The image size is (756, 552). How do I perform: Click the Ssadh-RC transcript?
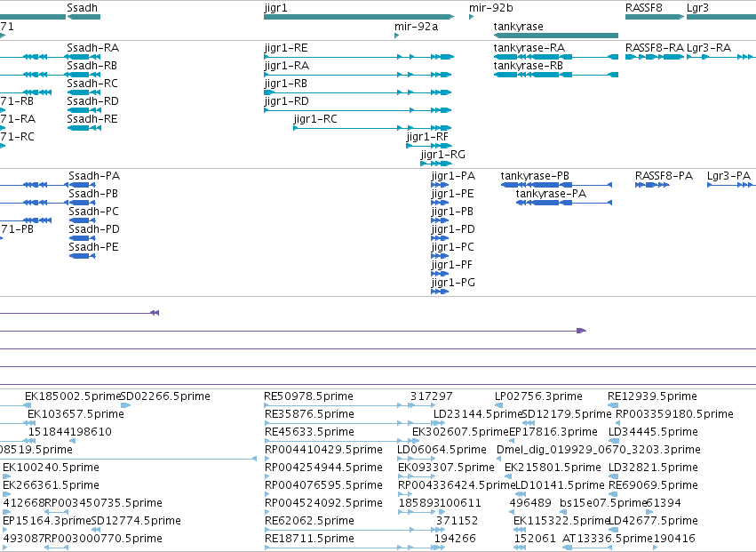(84, 92)
